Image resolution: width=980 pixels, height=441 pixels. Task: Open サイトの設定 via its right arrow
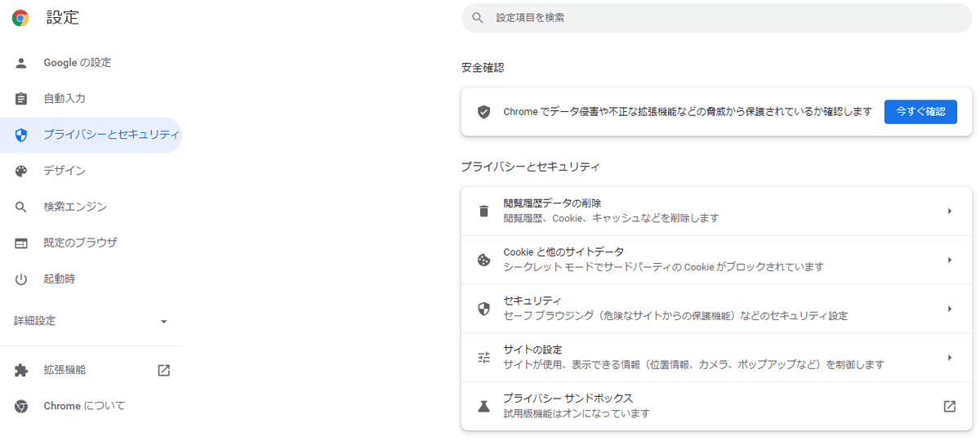tap(950, 357)
